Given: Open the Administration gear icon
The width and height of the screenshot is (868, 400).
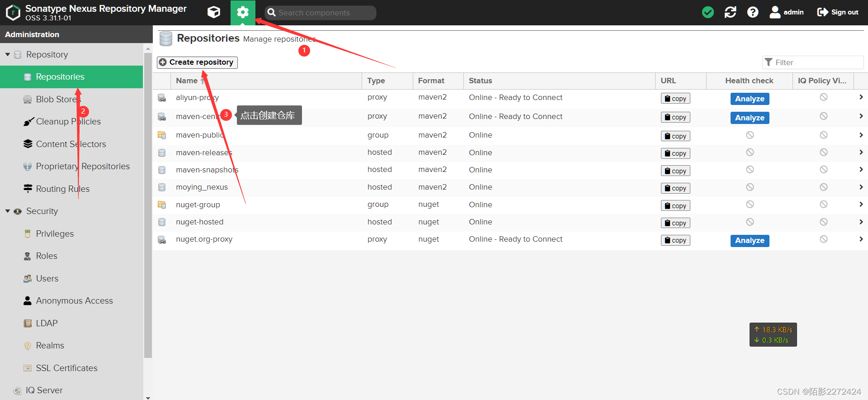Looking at the screenshot, I should tap(243, 12).
